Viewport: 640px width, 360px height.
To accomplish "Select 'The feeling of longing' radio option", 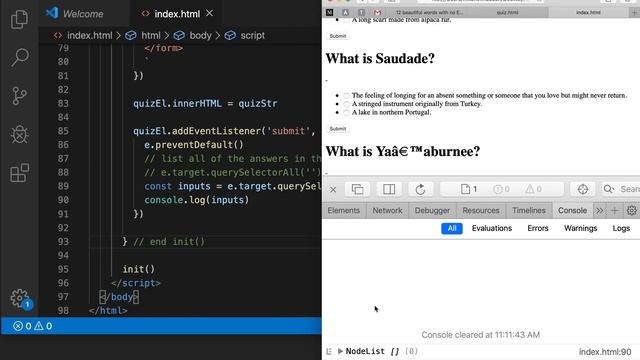I will (x=347, y=96).
